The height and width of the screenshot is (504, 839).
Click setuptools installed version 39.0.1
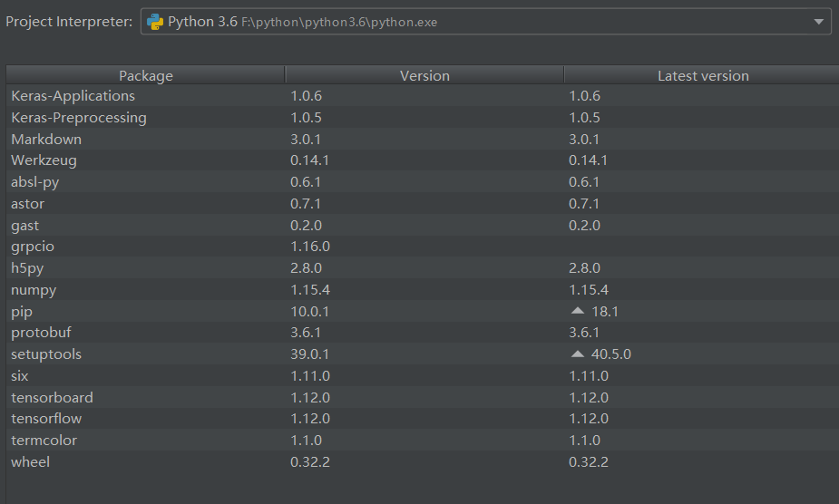click(309, 354)
